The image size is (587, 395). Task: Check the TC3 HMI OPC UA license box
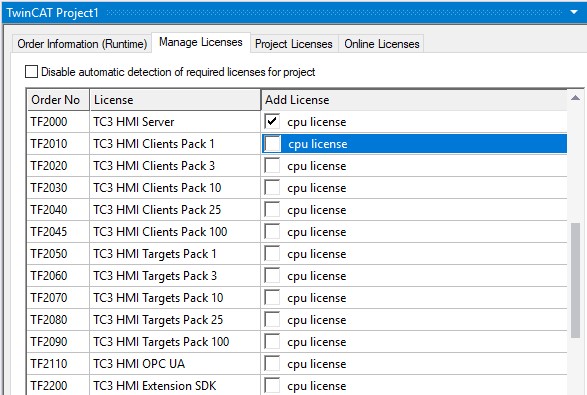(272, 364)
